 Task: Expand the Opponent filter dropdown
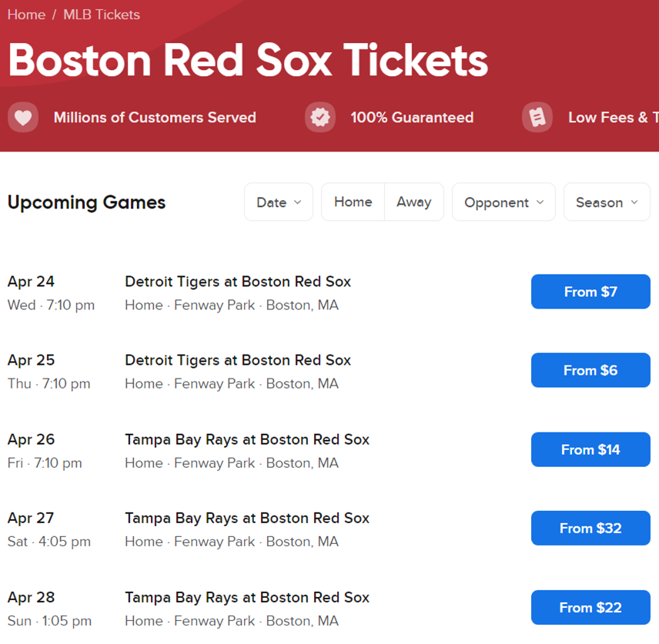click(503, 202)
